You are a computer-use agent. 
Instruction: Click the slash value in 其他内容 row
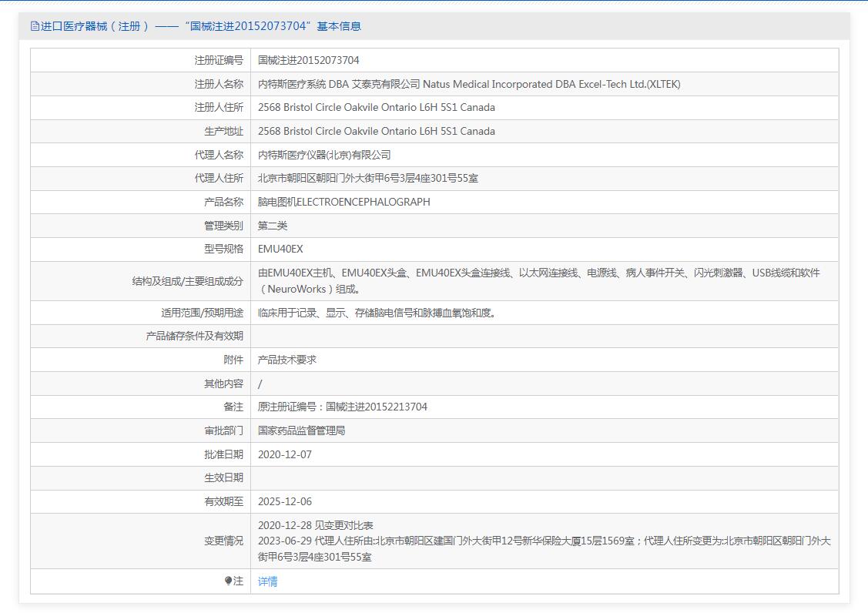(260, 384)
